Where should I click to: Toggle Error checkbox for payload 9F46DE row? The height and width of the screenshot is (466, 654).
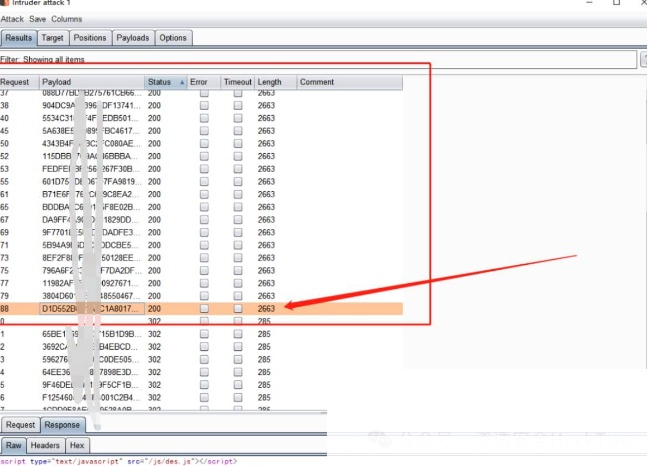point(204,385)
